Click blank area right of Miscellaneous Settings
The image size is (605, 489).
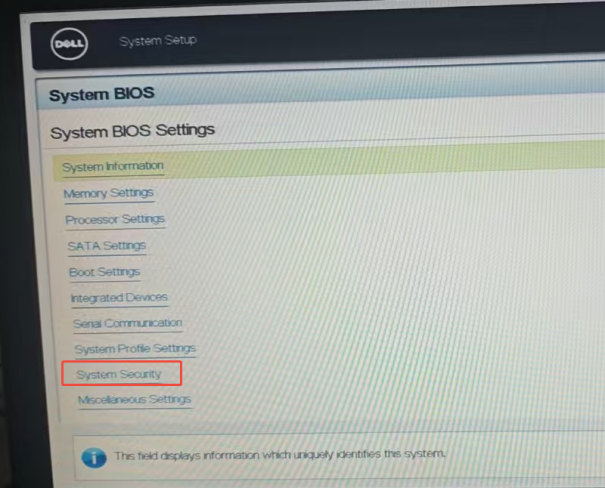pos(400,400)
